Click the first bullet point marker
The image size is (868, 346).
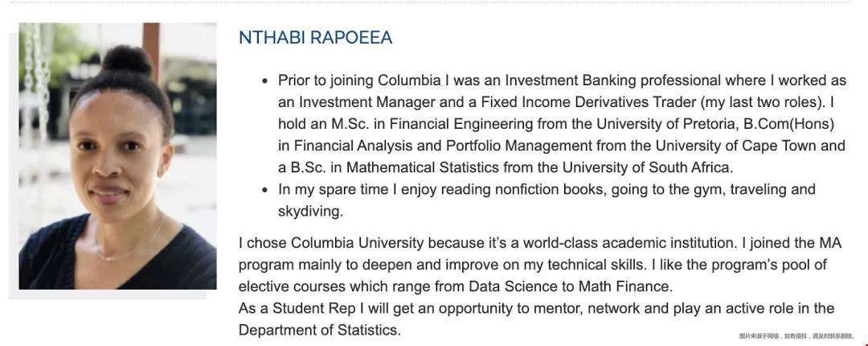265,81
